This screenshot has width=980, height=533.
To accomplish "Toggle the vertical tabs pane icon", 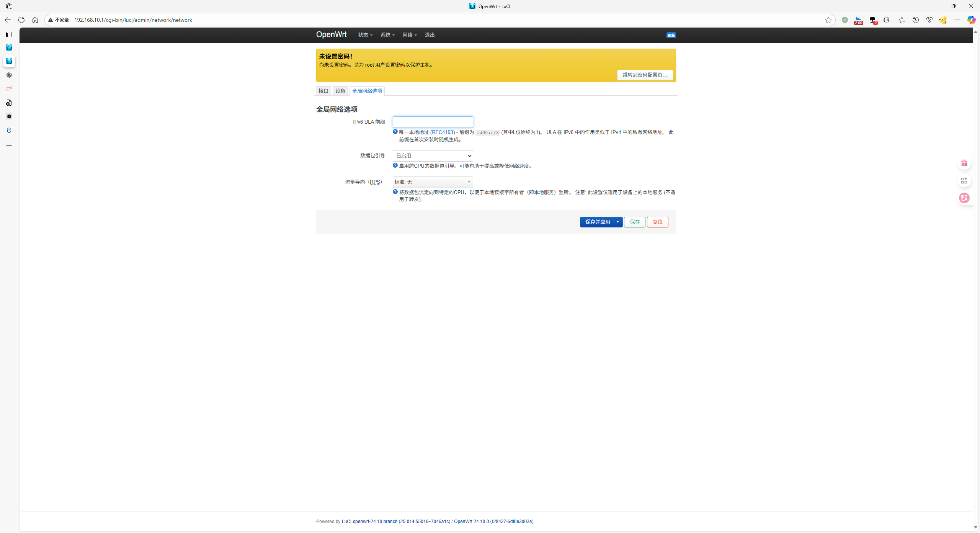I will point(9,34).
